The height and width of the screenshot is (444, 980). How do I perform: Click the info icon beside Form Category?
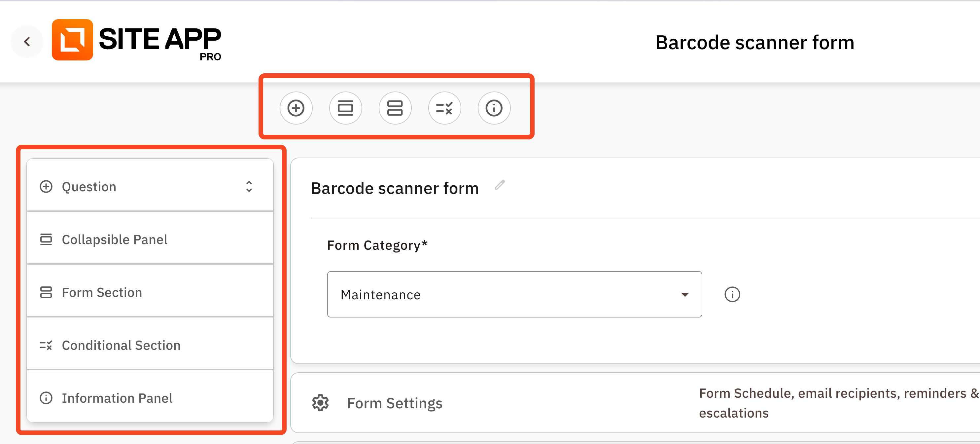(732, 294)
